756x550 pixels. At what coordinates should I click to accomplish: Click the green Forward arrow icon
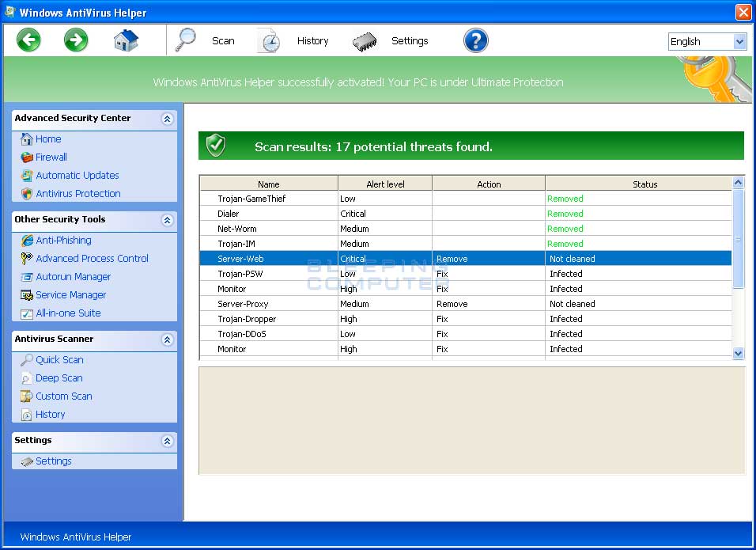tap(76, 40)
